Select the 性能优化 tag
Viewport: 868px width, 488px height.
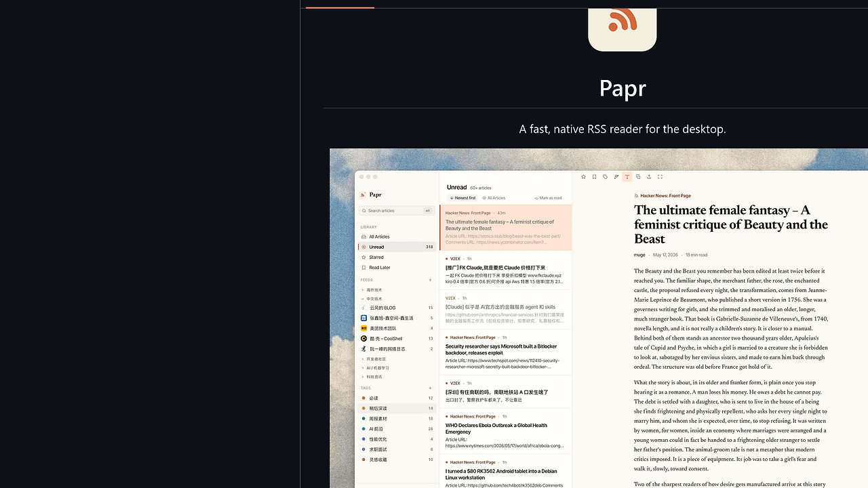pos(397,439)
